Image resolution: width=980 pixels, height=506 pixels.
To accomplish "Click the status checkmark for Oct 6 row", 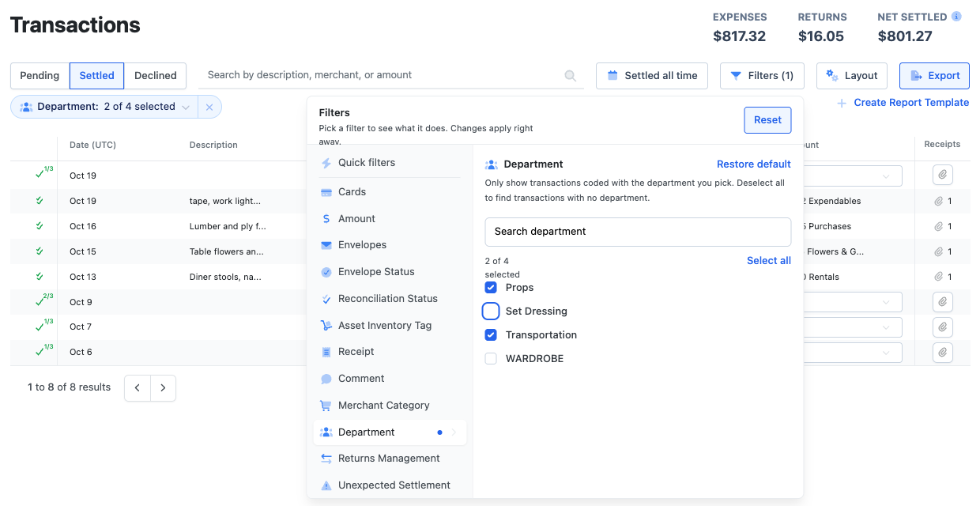I will (40, 352).
